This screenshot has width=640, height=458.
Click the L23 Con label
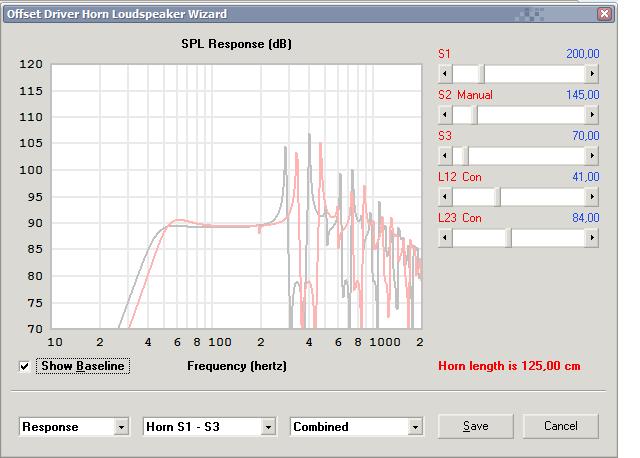460,218
